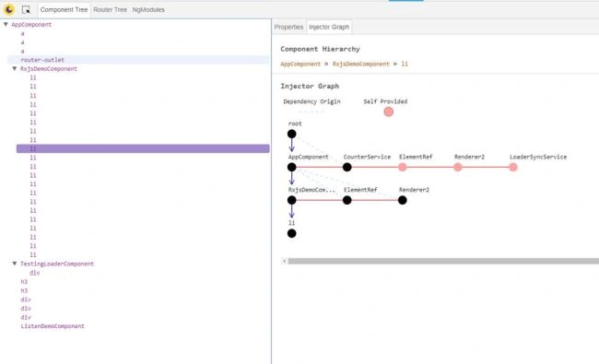Collapse the RxjsDemoComponent tree node arrow
The height and width of the screenshot is (364, 599).
pos(15,69)
